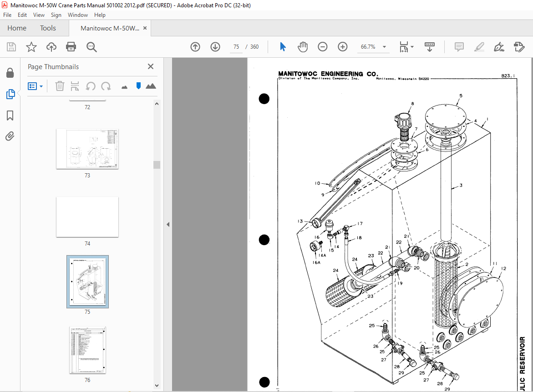Click the upload to cloud icon
The width and height of the screenshot is (533, 392).
coord(51,47)
